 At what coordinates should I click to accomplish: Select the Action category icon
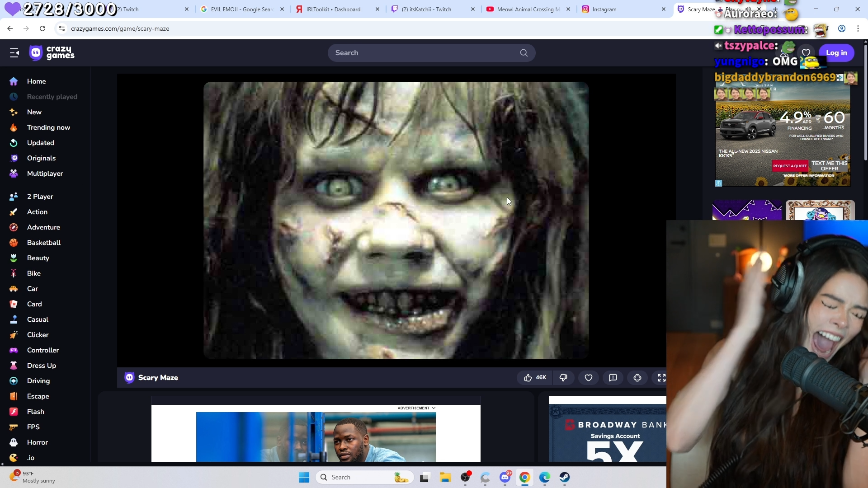click(x=14, y=212)
